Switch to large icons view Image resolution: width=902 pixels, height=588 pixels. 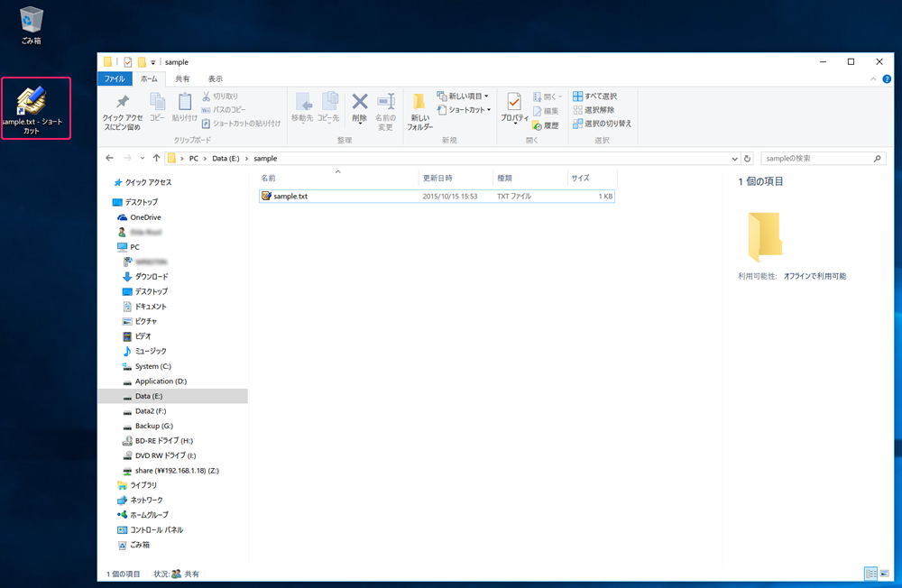tap(885, 574)
